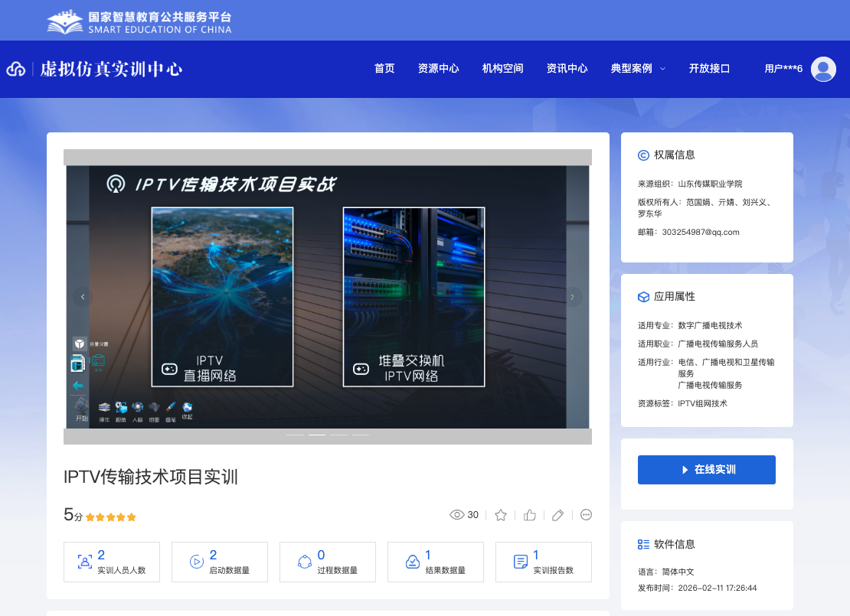Screen dimensions: 850x616
Task: Click the IPTV直播网络 preview image
Action: (222, 297)
